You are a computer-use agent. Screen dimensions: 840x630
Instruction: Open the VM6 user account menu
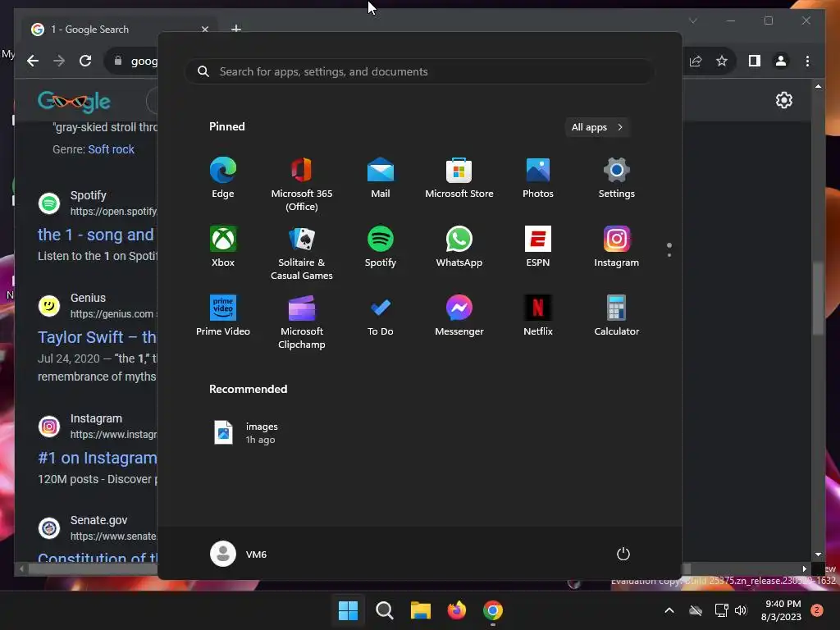tap(239, 554)
